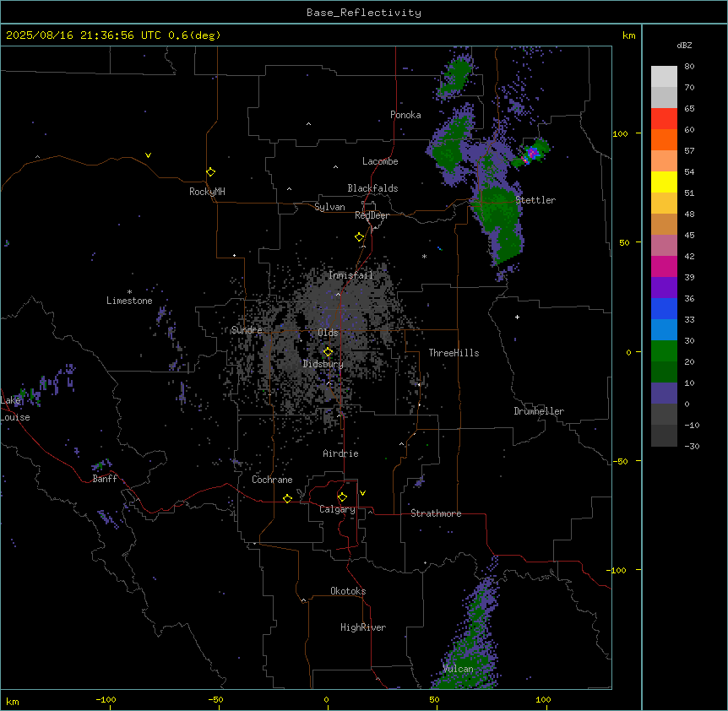Click the Stettler city label

(x=535, y=200)
